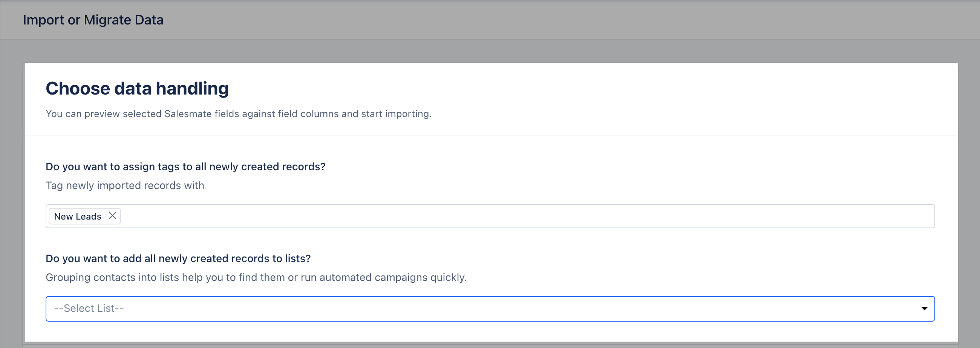Click the Choose data handling heading
Image resolution: width=980 pixels, height=348 pixels.
[137, 89]
